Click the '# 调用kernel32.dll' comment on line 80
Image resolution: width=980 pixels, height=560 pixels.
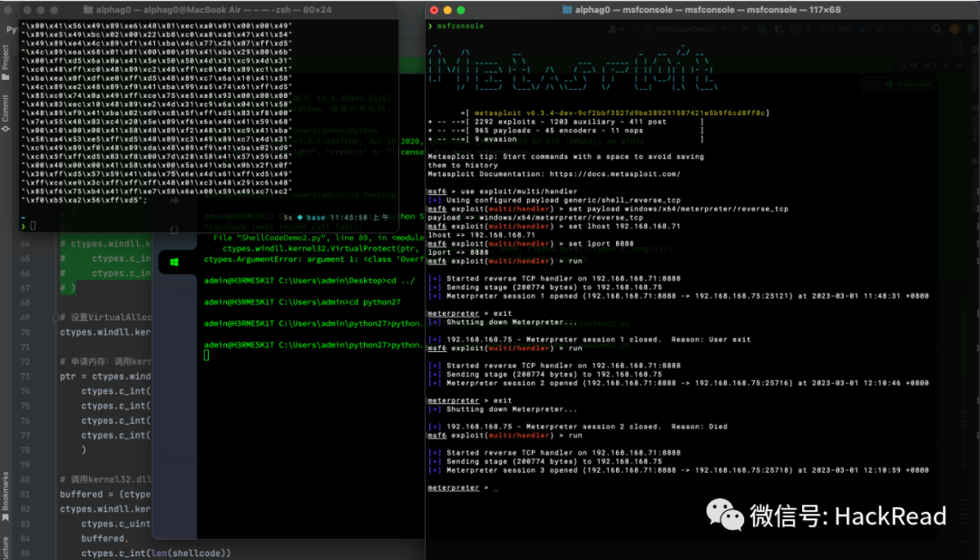coord(105,479)
